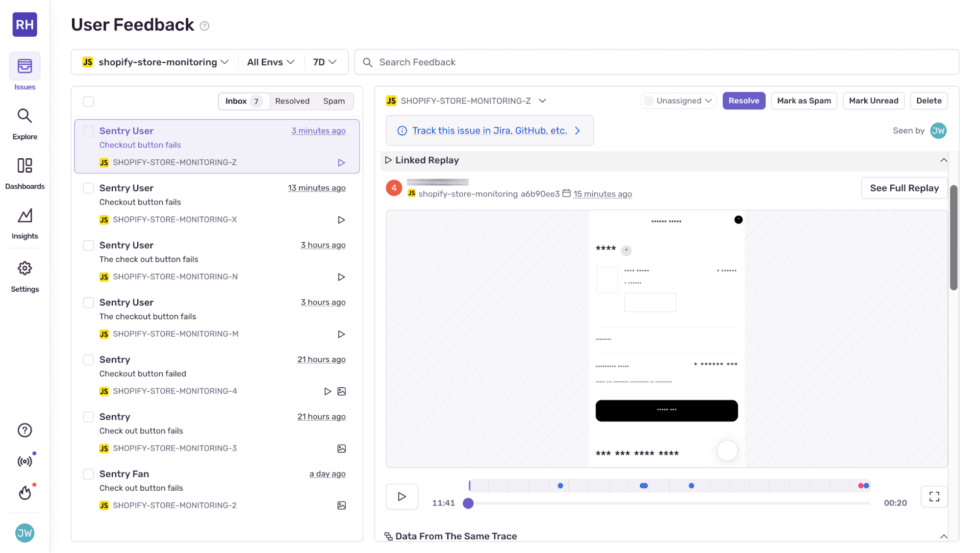Select the Explore magnifying glass icon

[x=25, y=116]
